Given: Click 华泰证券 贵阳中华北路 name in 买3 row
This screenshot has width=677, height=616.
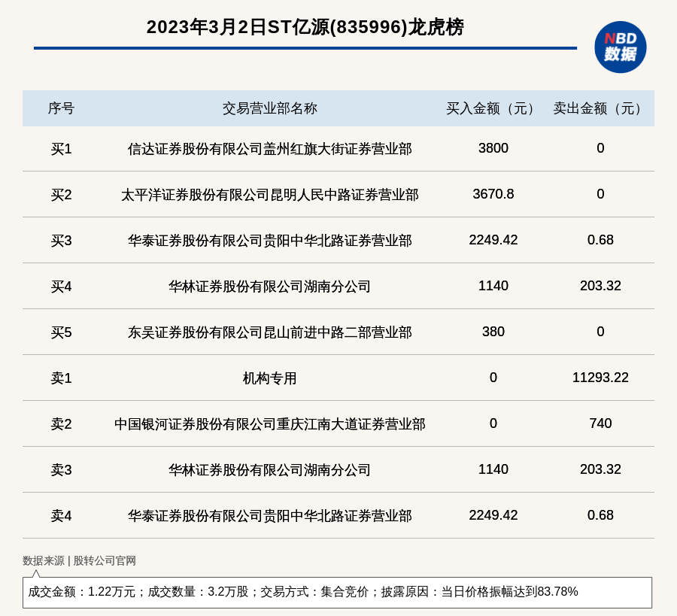Looking at the screenshot, I should [x=270, y=241].
